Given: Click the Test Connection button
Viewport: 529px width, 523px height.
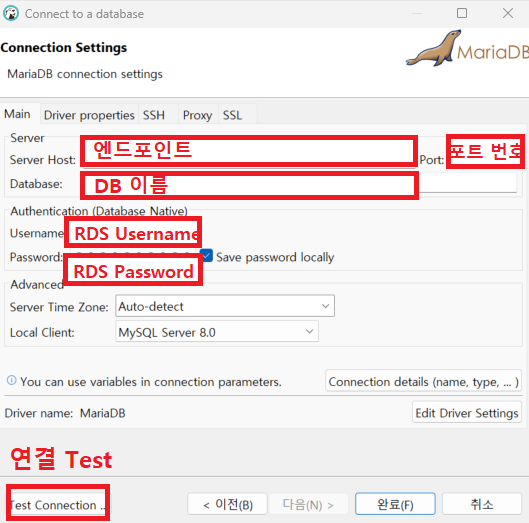Looking at the screenshot, I should (x=58, y=504).
